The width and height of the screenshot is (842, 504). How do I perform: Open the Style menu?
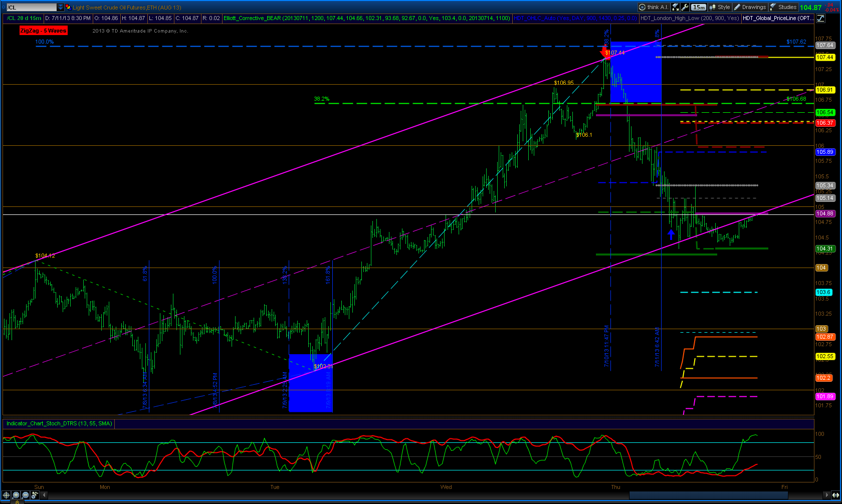pos(720,7)
